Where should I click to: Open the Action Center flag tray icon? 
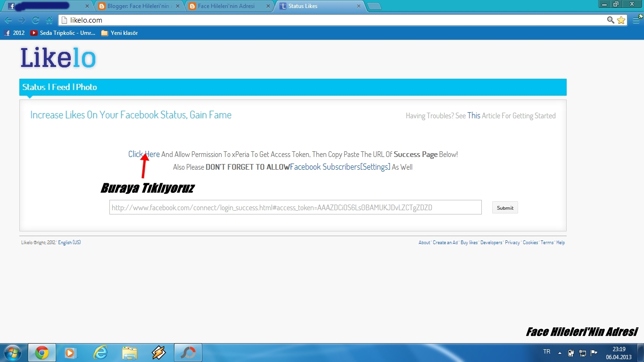click(x=594, y=353)
